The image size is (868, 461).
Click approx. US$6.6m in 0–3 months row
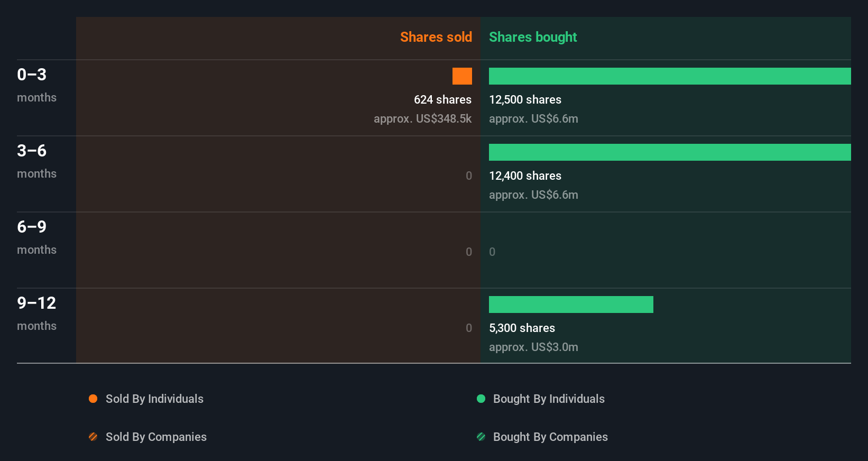[533, 118]
